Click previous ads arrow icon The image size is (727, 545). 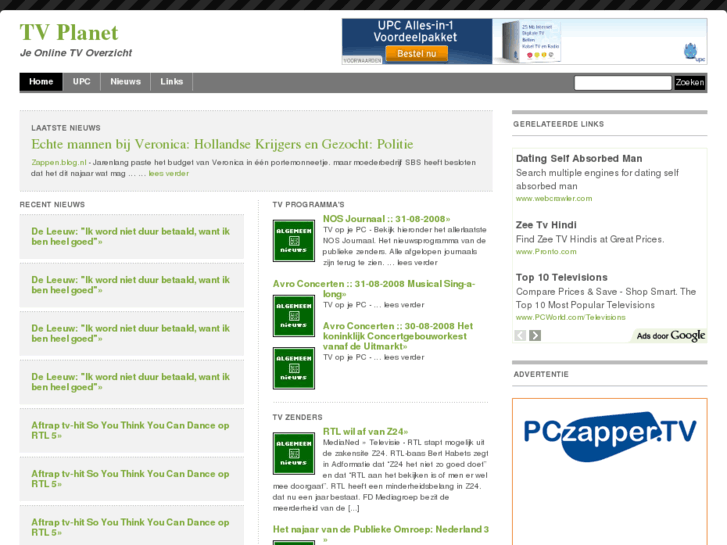point(520,335)
